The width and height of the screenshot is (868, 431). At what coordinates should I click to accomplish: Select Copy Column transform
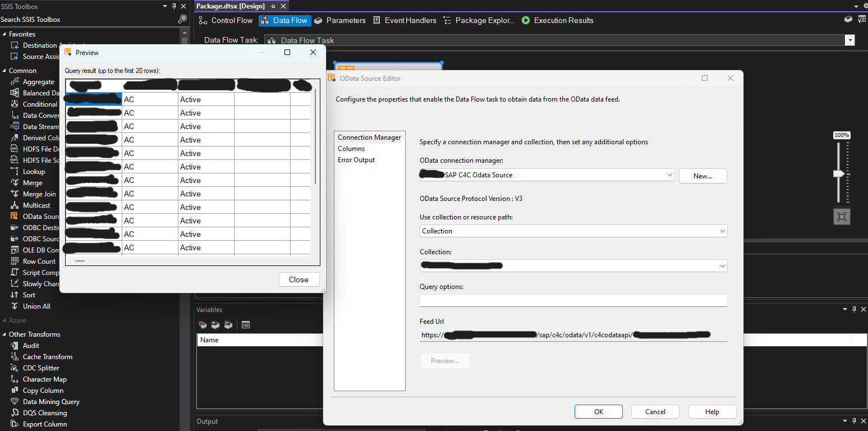(43, 391)
